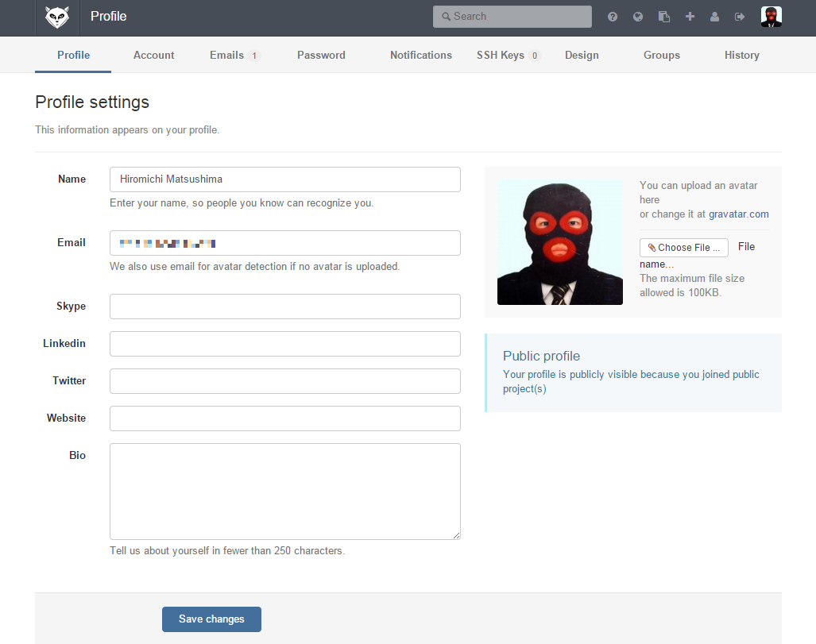This screenshot has width=816, height=644.
Task: Focus the Search field in the header
Action: tap(512, 17)
